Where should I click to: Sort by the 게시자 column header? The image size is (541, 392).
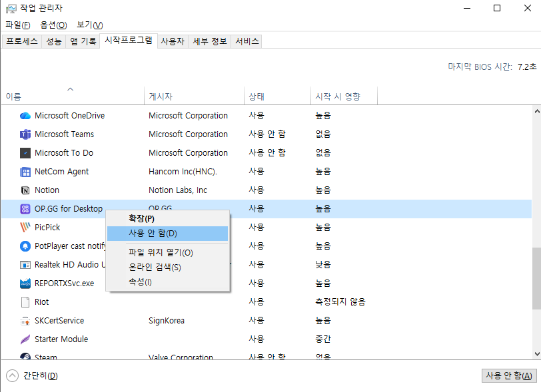(x=194, y=96)
